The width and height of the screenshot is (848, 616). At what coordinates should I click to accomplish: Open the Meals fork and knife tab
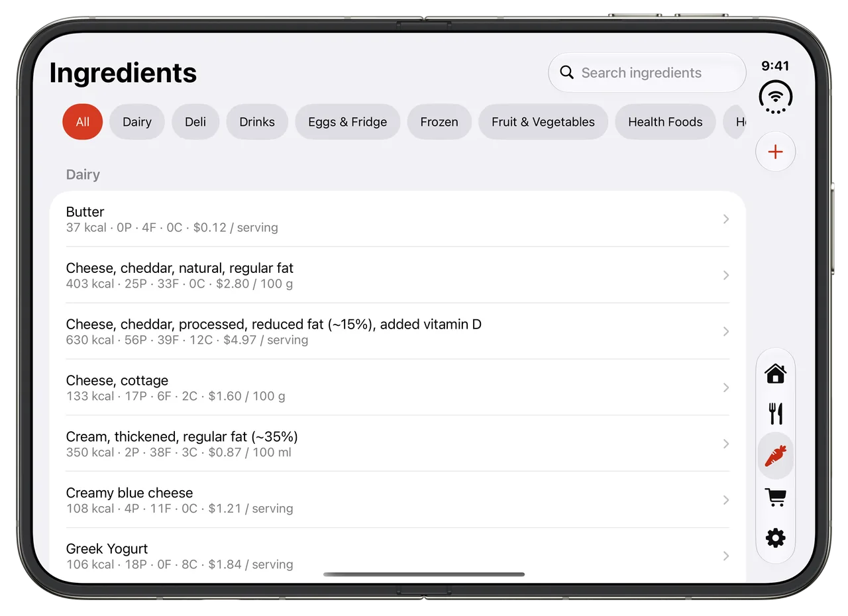pyautogui.click(x=775, y=414)
